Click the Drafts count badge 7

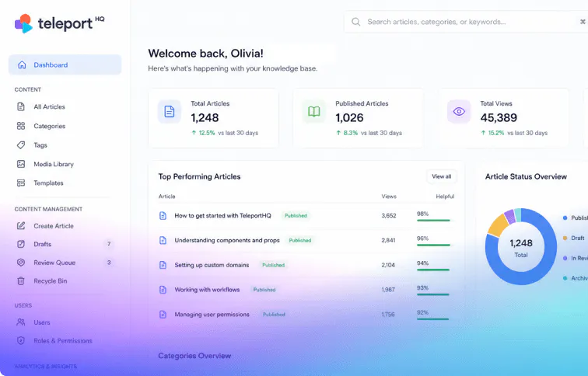[x=109, y=244]
